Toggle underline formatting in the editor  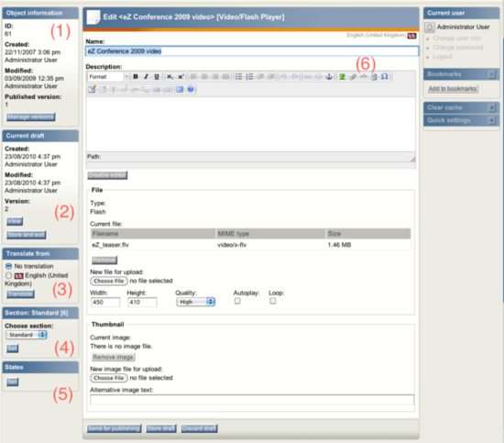click(157, 76)
